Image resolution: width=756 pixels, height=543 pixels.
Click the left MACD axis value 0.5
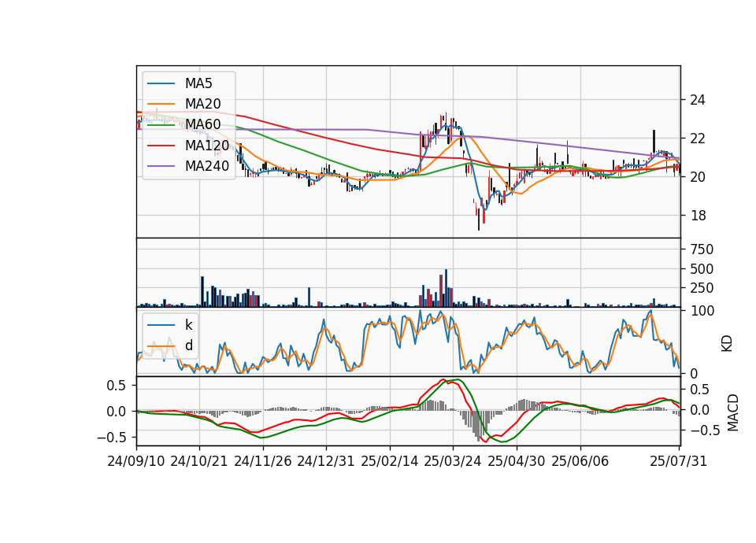[117, 386]
